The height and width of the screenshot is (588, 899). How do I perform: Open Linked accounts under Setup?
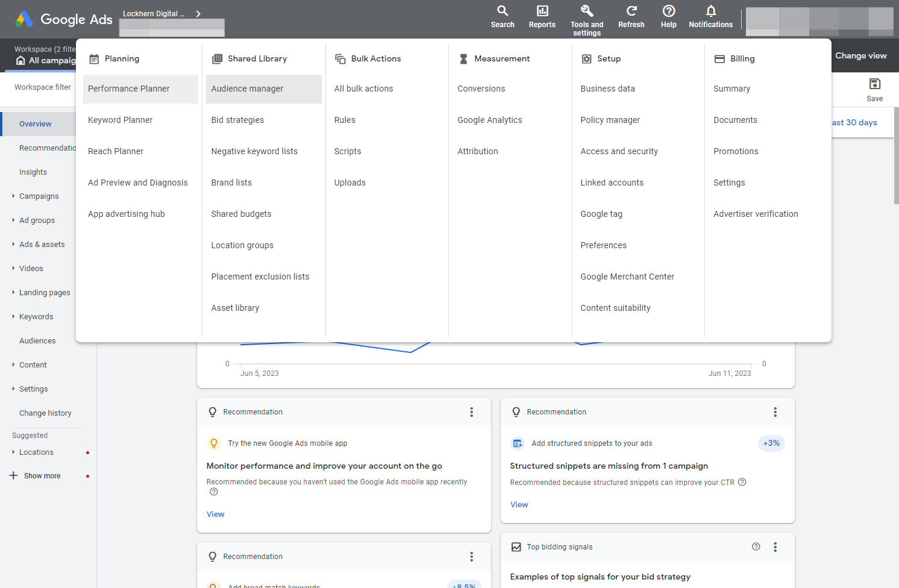(612, 183)
